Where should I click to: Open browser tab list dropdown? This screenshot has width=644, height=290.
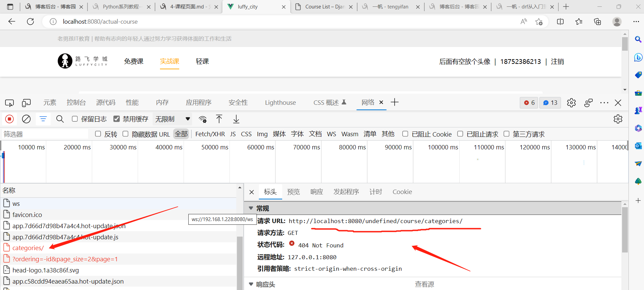(x=10, y=6)
